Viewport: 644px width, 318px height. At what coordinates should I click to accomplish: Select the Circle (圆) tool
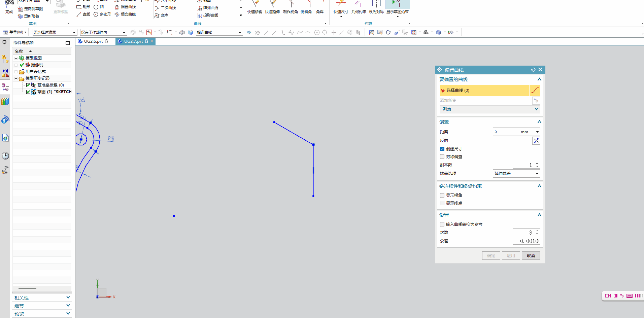99,7
